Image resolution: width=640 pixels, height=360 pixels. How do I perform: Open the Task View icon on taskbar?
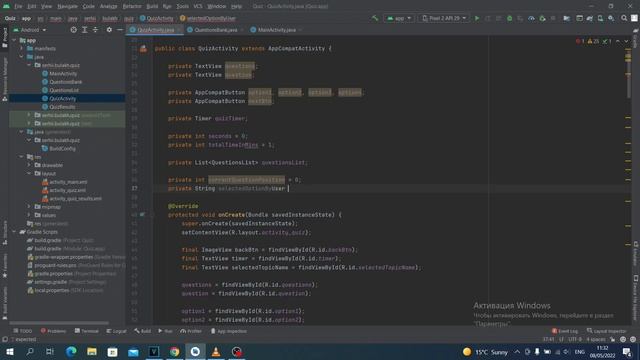pos(50,352)
